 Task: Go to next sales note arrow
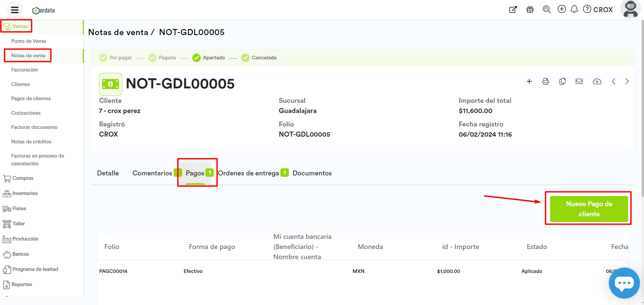627,81
